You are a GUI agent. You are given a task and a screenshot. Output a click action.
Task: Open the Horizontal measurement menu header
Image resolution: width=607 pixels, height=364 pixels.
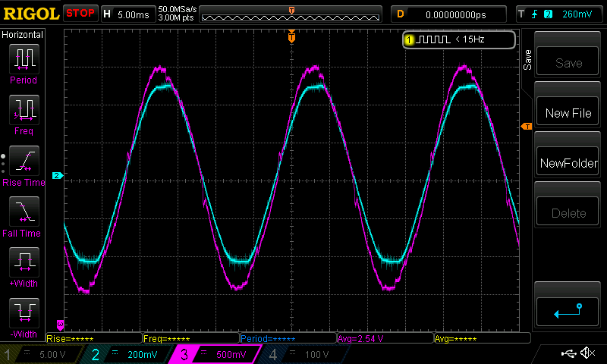tap(23, 35)
